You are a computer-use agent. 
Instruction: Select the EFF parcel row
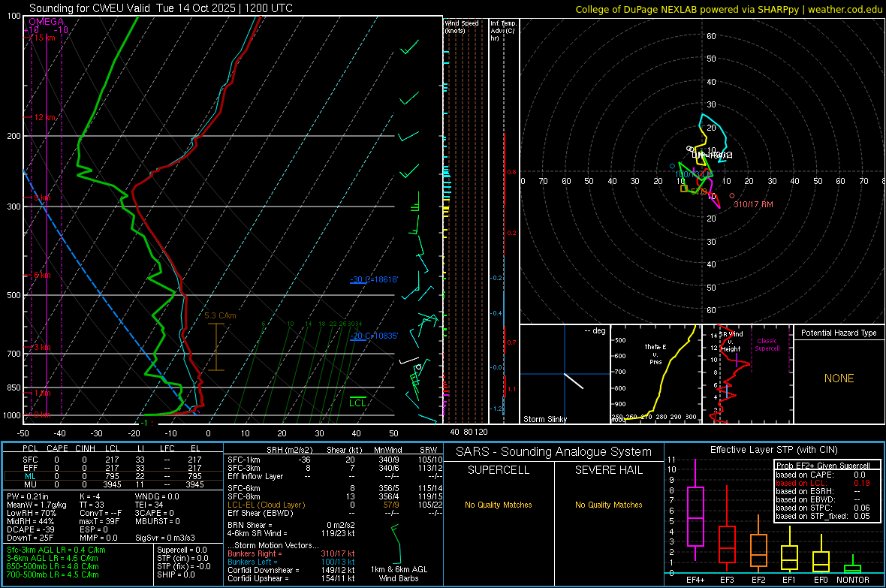(113, 468)
